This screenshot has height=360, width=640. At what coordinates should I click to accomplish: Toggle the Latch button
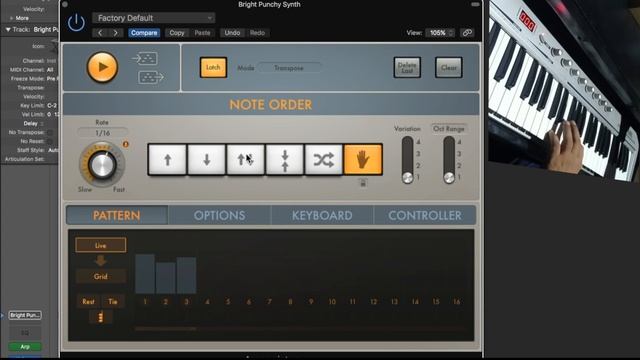point(213,67)
